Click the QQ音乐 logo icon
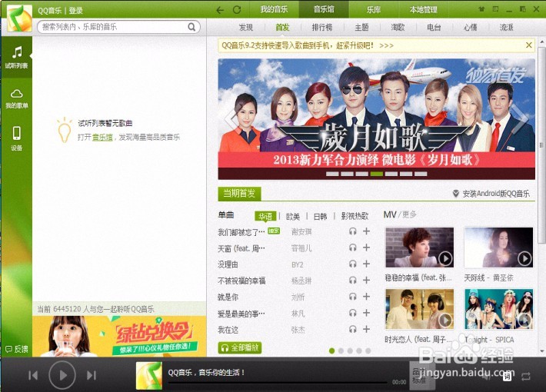 (x=19, y=18)
